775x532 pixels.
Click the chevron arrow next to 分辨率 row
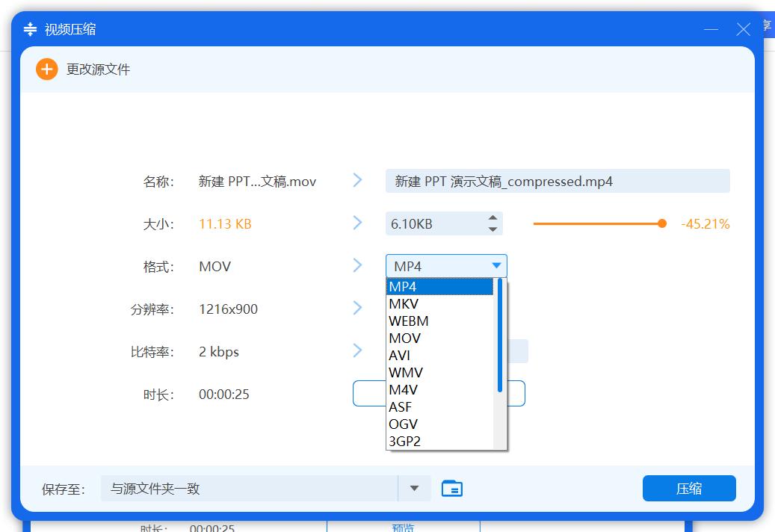point(357,308)
